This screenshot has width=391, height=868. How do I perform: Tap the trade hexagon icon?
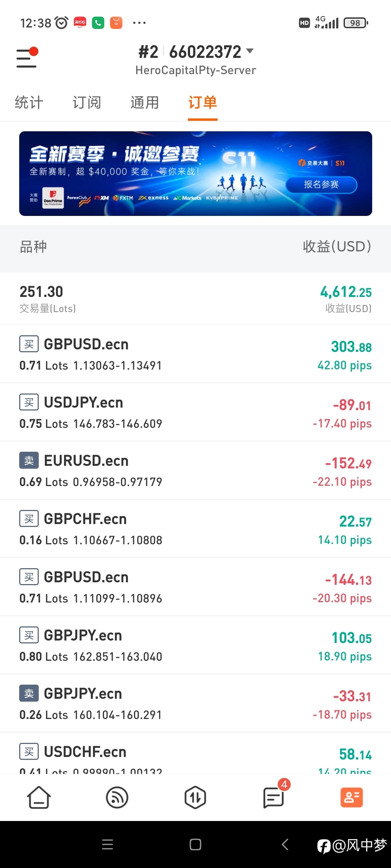pos(195,797)
